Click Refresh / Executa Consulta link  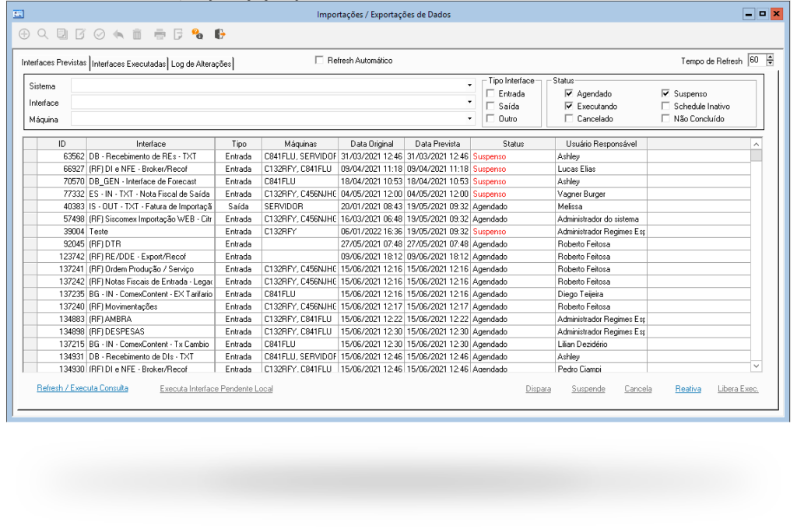83,388
